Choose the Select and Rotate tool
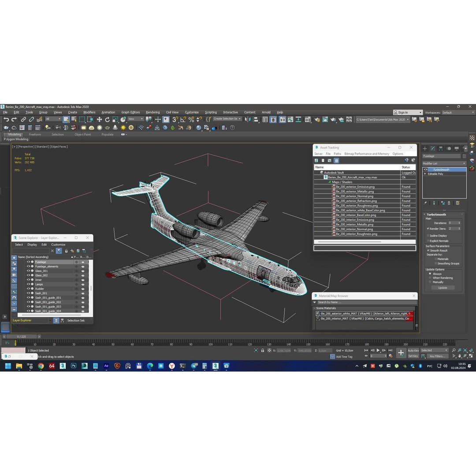Image resolution: width=476 pixels, height=476 pixels. 107,119
